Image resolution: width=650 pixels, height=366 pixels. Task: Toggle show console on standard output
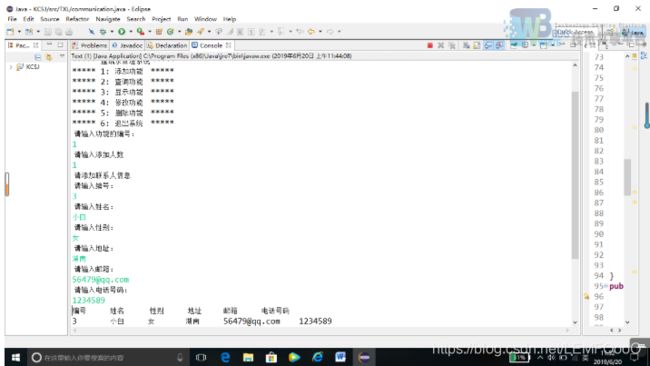488,46
